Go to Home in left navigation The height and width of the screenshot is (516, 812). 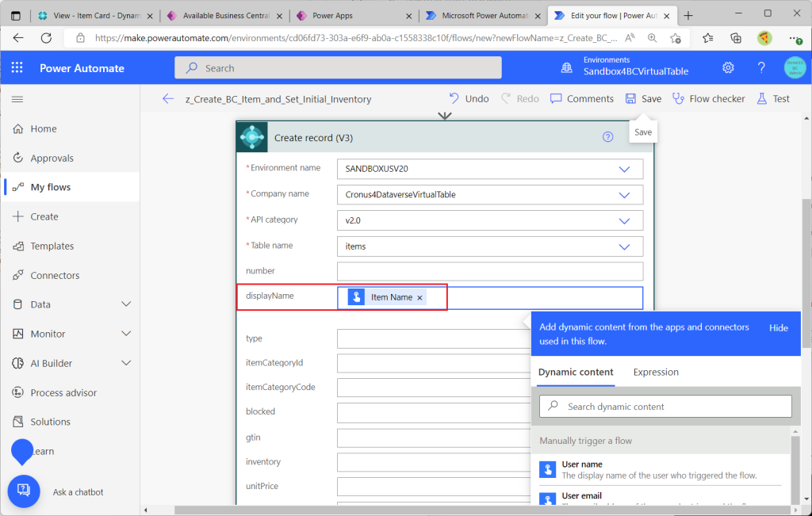pyautogui.click(x=71, y=129)
